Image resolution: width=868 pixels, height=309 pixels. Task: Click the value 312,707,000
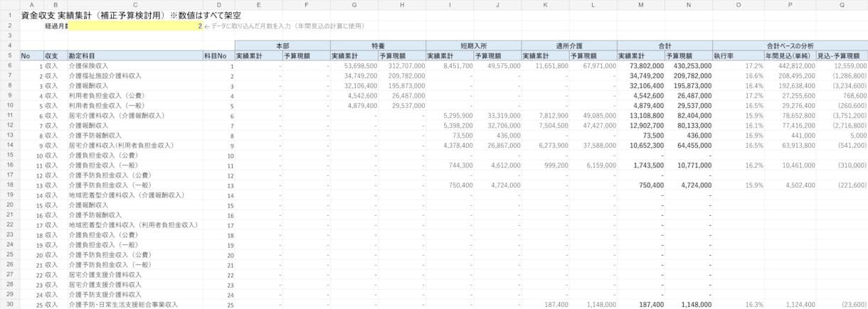[407, 65]
